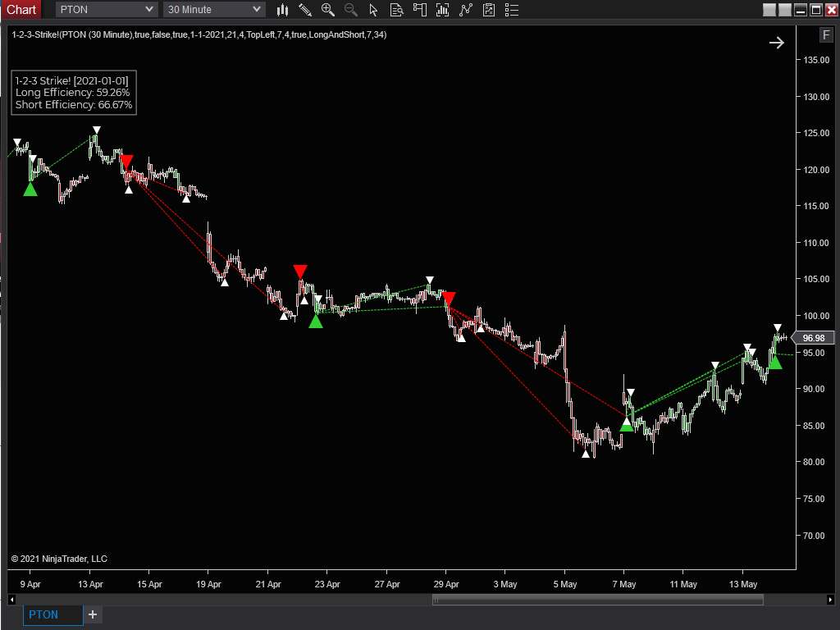Open the data box icon
This screenshot has width=840, height=630.
point(397,10)
